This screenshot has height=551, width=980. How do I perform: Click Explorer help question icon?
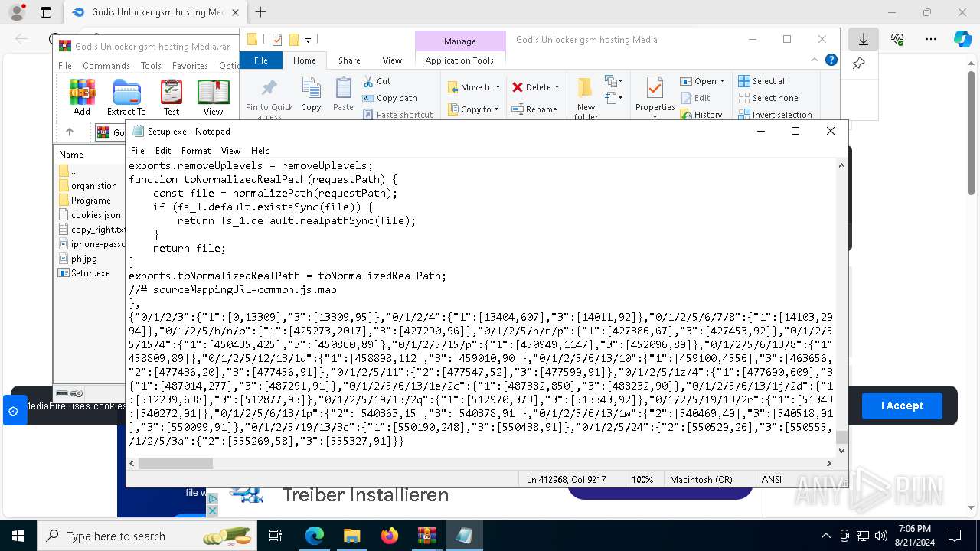pyautogui.click(x=831, y=60)
